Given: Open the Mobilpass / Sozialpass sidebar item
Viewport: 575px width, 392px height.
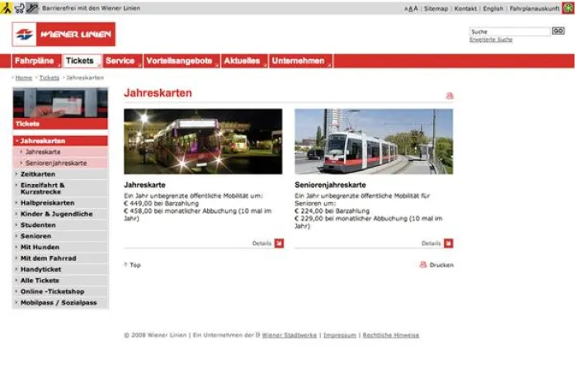Looking at the screenshot, I should coord(60,303).
